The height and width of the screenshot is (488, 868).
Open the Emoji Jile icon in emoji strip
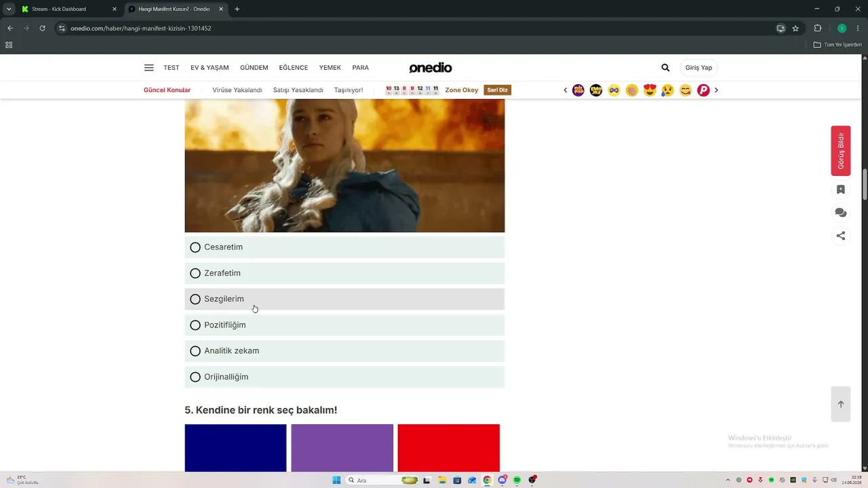(596, 90)
